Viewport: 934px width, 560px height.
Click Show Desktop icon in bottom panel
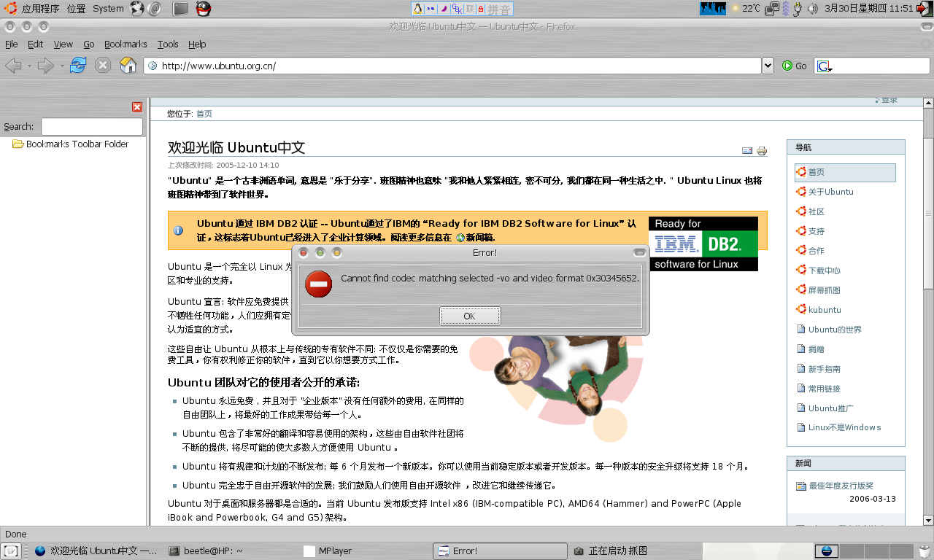pos(12,551)
